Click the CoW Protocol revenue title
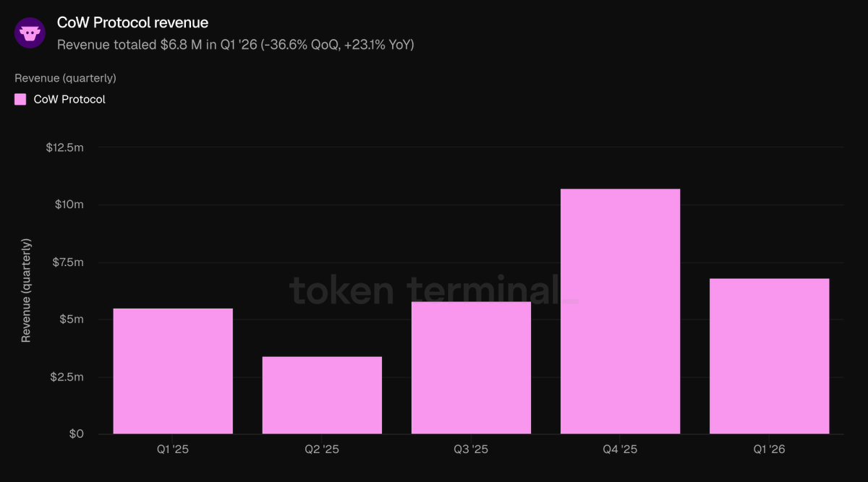The image size is (868, 482). pos(132,23)
